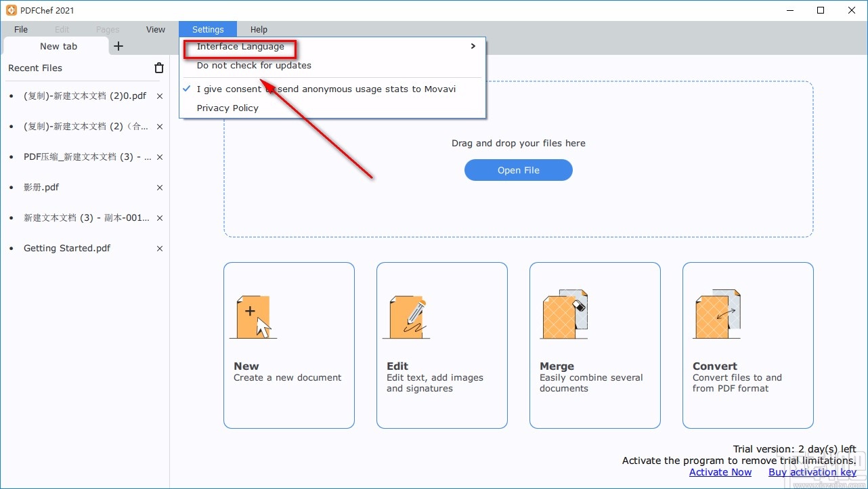
Task: Open recent file 影册.pdf
Action: tap(41, 188)
